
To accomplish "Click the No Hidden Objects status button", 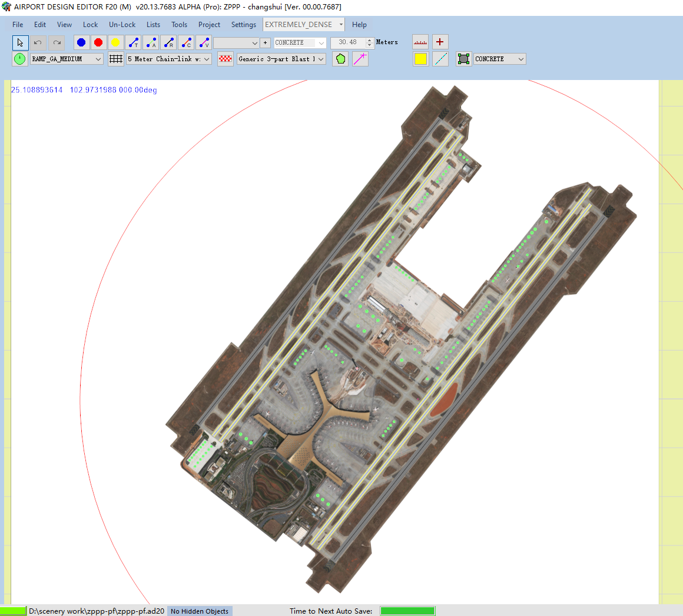I will pos(200,611).
